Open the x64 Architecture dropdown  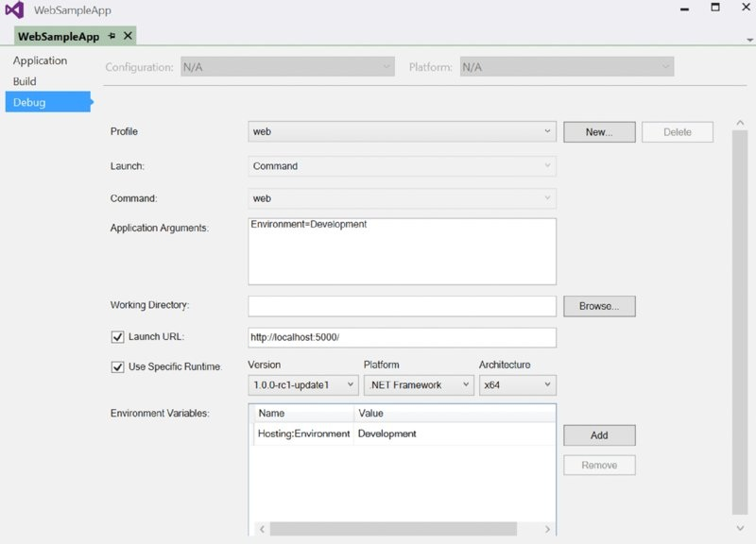pyautogui.click(x=517, y=385)
